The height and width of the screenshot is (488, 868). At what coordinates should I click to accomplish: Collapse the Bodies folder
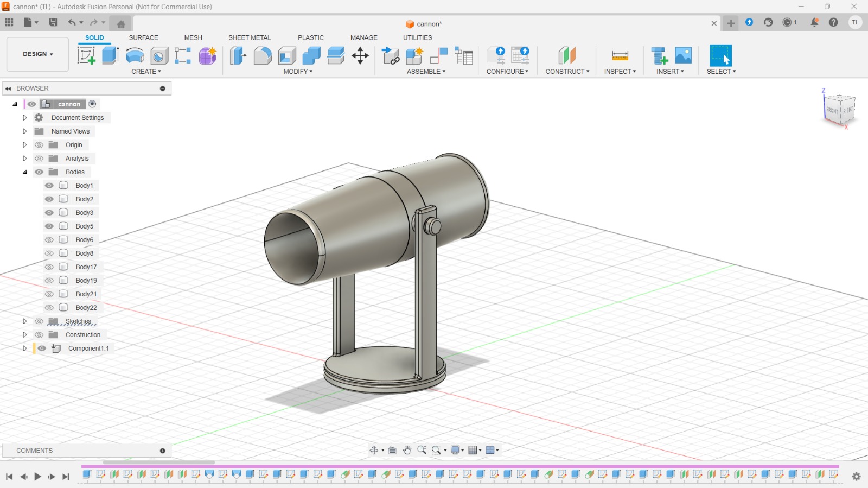[24, 172]
